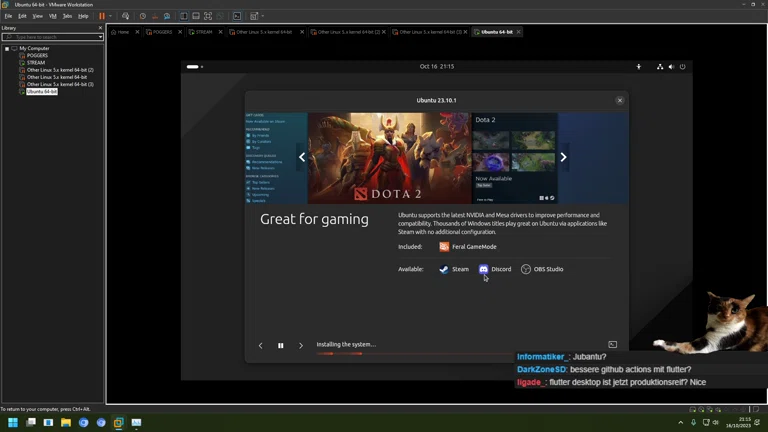Open the VM menu

click(x=52, y=16)
